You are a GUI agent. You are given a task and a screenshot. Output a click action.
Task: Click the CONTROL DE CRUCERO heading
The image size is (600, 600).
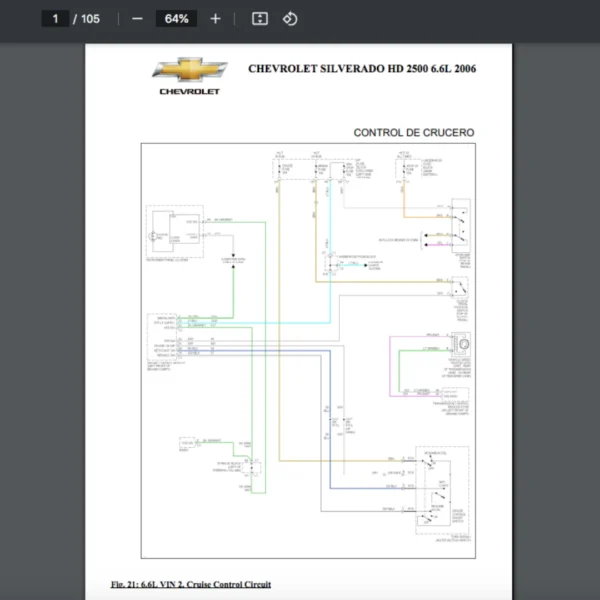tap(413, 132)
